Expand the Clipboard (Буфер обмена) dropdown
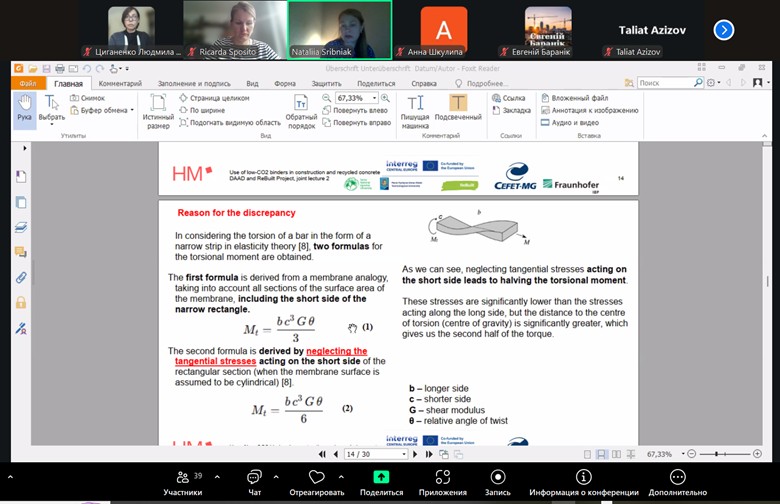Screen dimensions: 780x504 pyautogui.click(x=132, y=110)
